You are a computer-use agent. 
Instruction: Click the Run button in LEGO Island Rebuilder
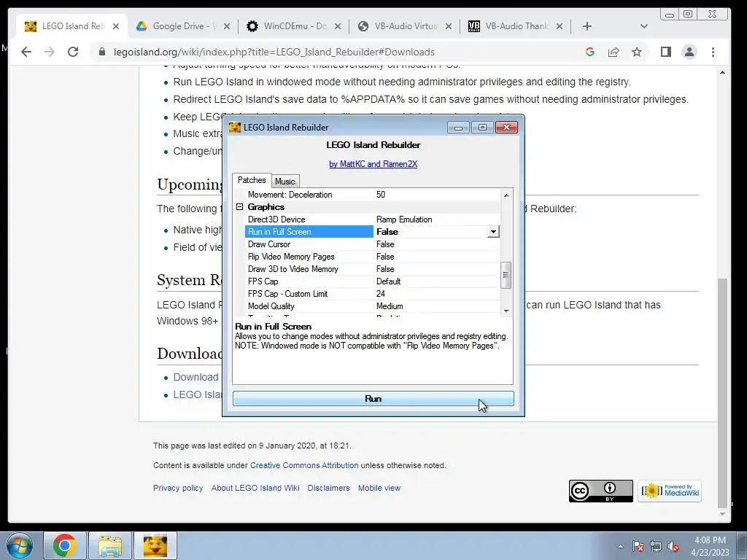click(x=373, y=399)
